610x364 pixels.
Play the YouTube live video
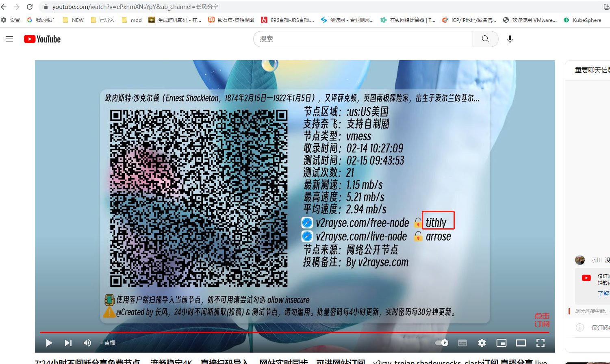click(x=49, y=343)
